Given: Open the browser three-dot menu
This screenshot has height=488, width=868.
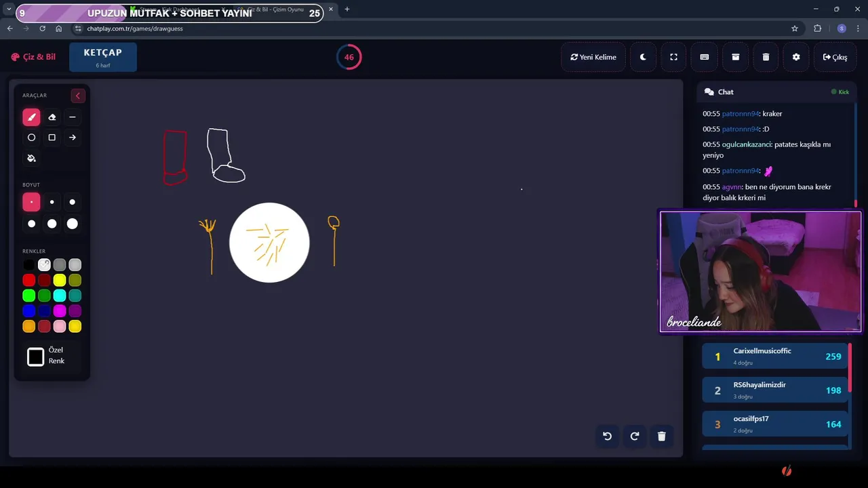Looking at the screenshot, I should click(859, 28).
